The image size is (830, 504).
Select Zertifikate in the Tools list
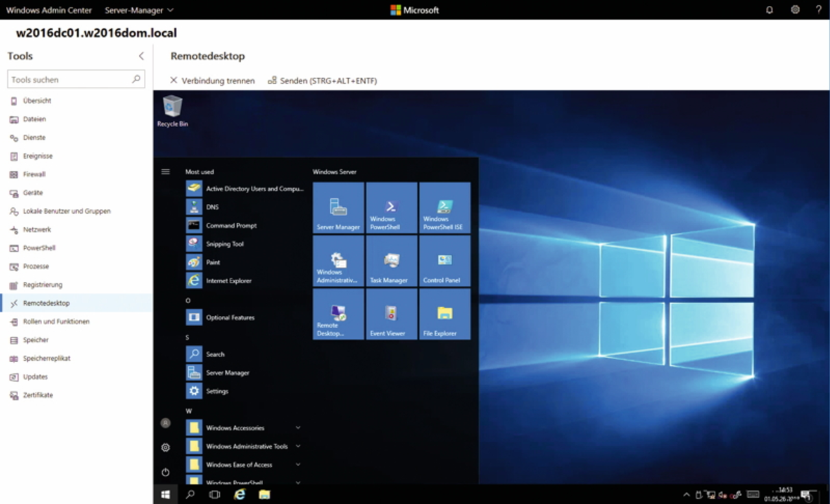[38, 395]
